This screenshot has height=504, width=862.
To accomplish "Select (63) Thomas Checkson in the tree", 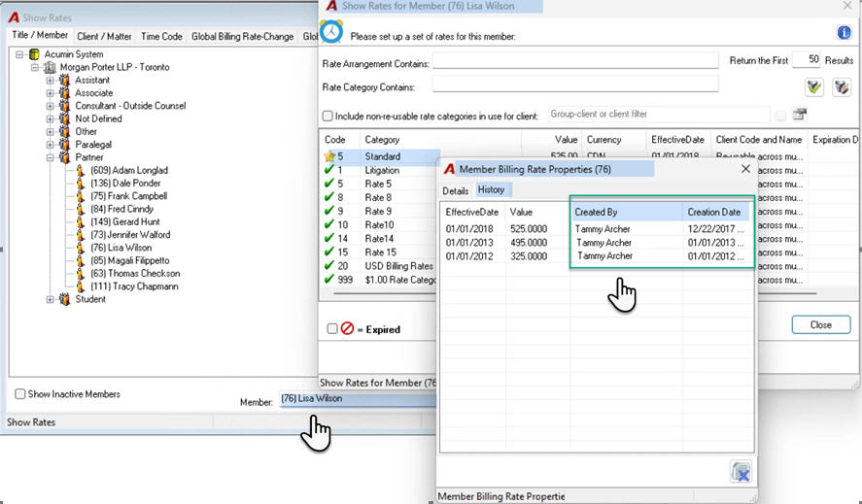I will 135,274.
